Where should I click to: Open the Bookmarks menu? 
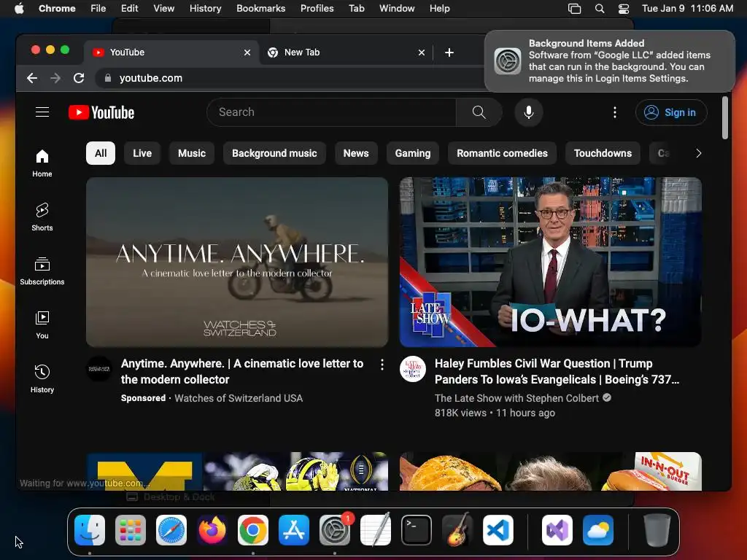click(x=260, y=9)
